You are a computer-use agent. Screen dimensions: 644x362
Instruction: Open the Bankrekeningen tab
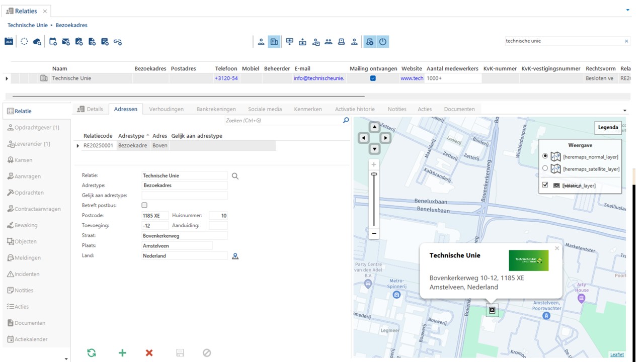coord(216,109)
